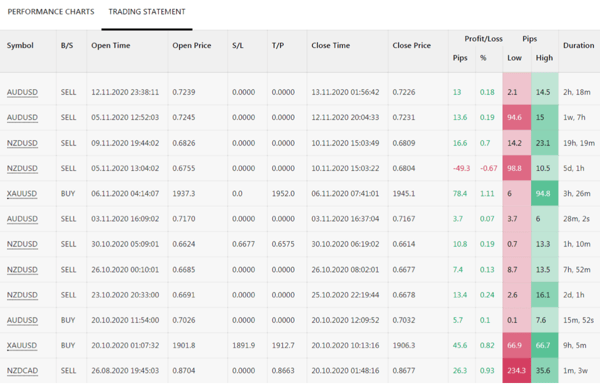Viewport: 600px width, 385px height.
Task: Open AUDUSD link opened 05.11.2020 12:52:03
Action: [22, 117]
